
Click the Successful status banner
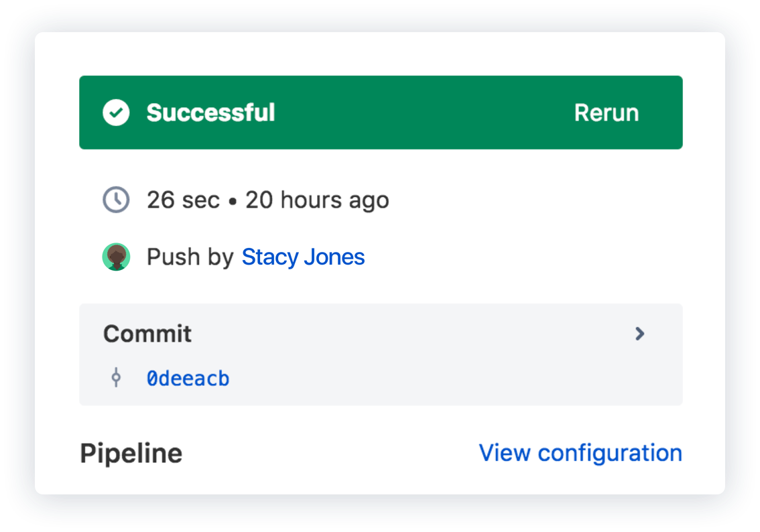pyautogui.click(x=211, y=113)
